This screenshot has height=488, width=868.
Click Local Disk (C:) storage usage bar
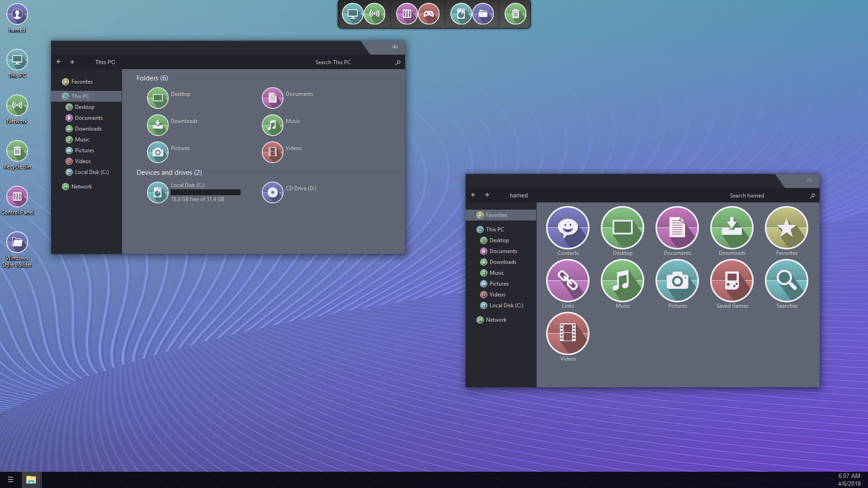(205, 192)
